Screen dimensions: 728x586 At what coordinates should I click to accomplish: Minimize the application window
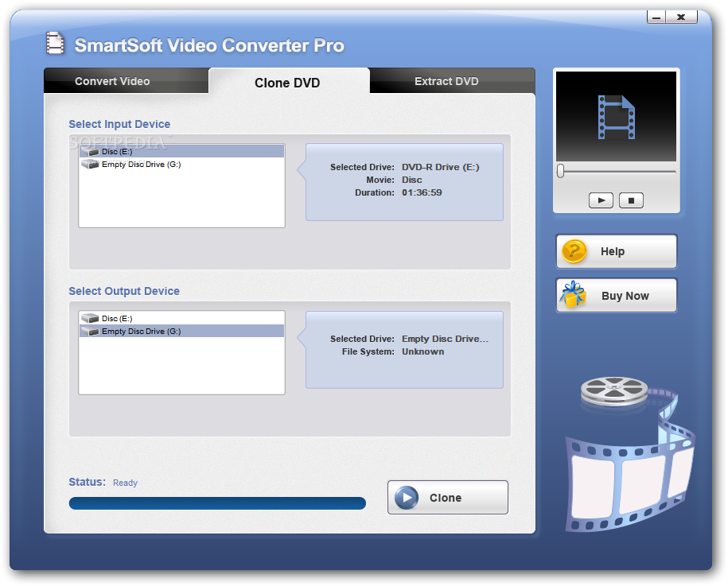pos(656,17)
